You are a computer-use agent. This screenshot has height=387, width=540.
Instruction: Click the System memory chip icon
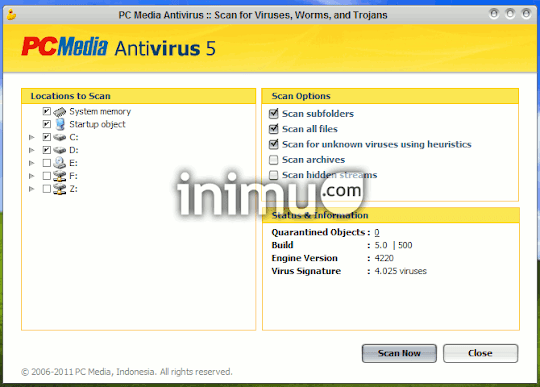[60, 112]
